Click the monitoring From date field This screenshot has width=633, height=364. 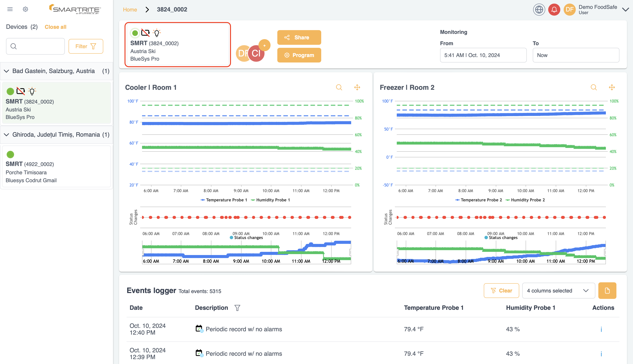(483, 55)
